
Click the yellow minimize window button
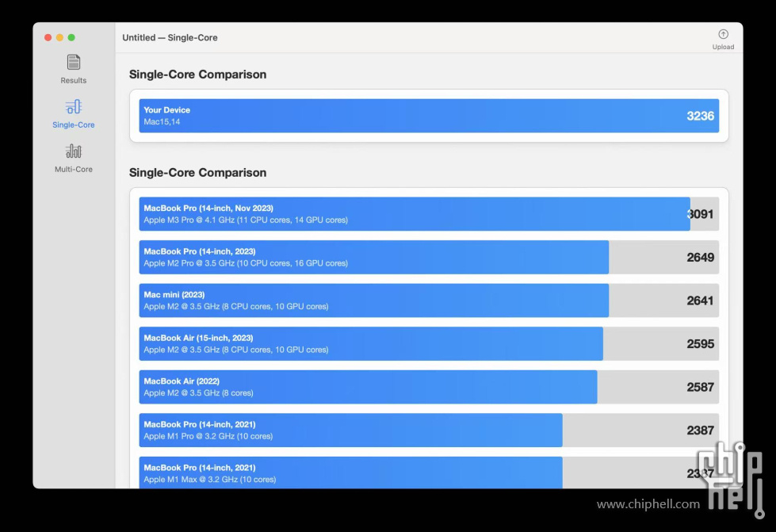coord(60,37)
